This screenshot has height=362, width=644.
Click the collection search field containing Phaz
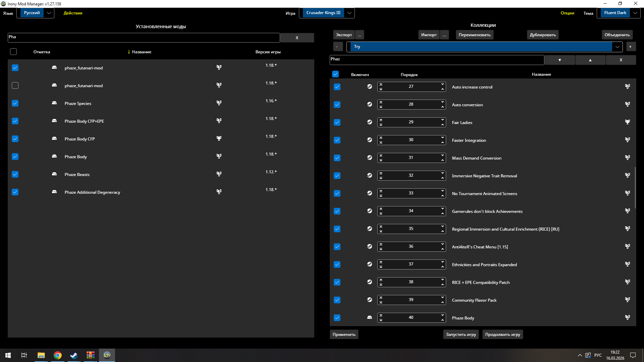point(437,60)
